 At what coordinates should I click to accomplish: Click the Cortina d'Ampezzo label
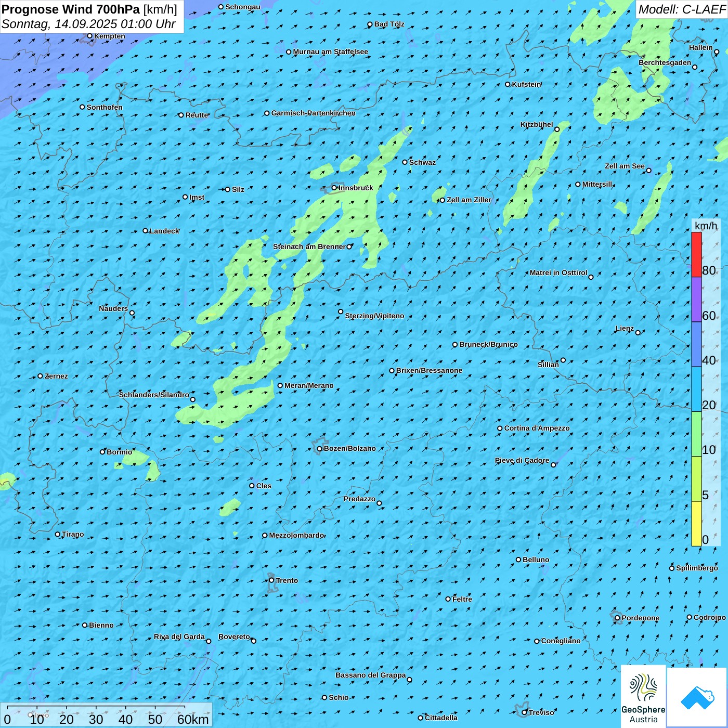(537, 428)
